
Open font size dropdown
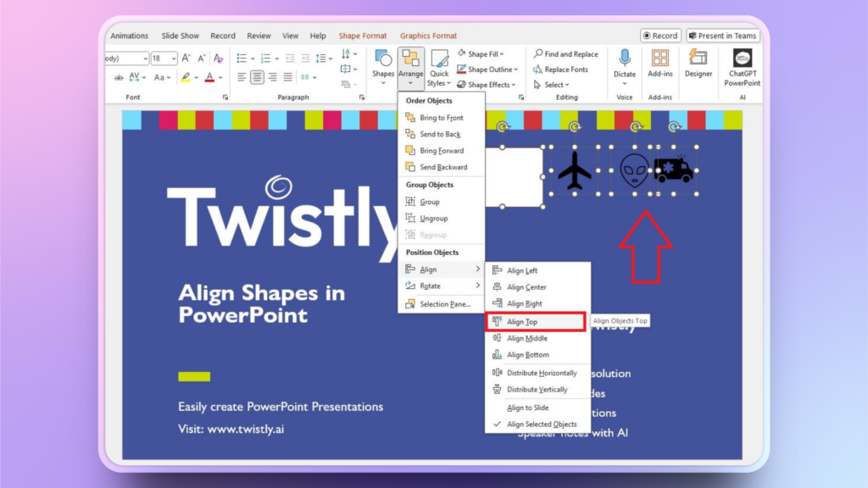173,58
